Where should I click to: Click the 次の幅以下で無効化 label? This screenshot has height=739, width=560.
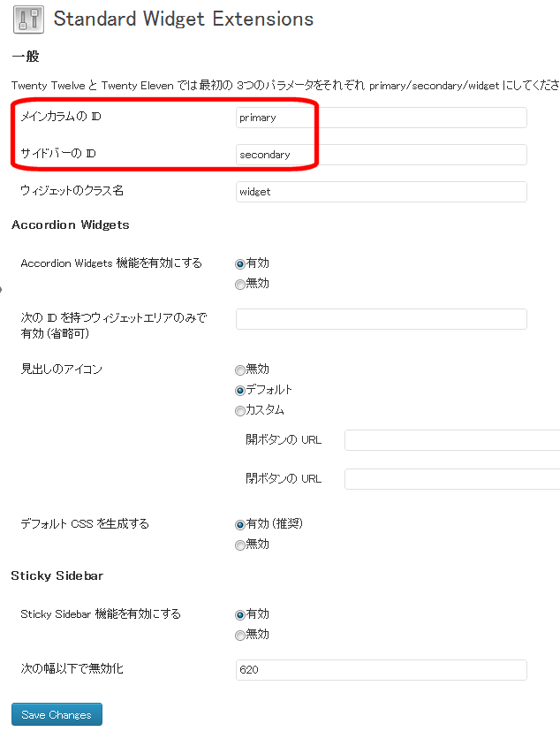tap(72, 668)
